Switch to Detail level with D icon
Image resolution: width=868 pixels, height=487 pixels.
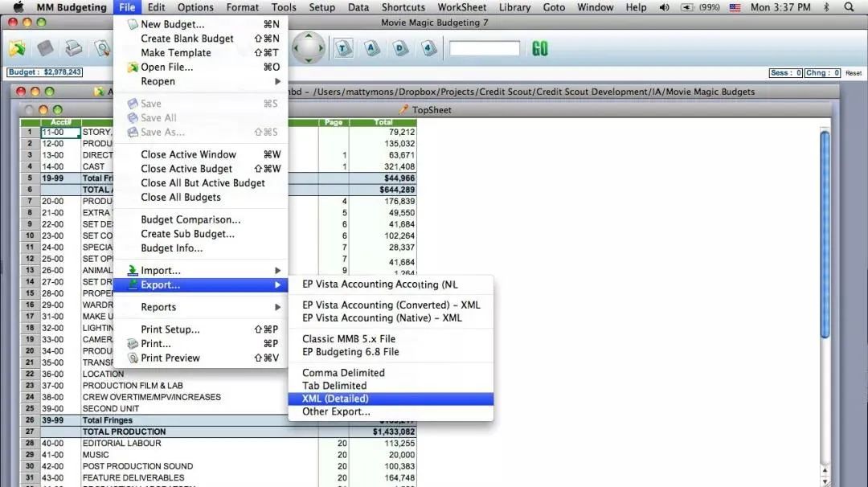[x=400, y=48]
